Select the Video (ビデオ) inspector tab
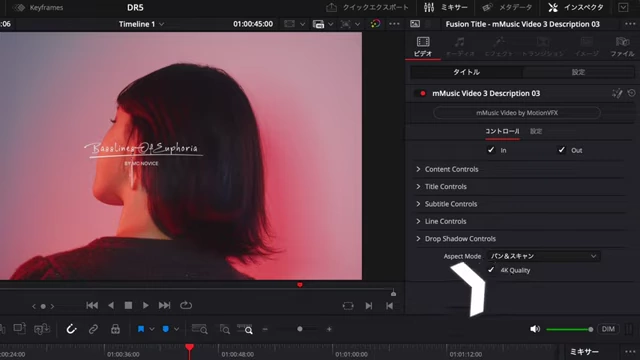Screen dimensions: 640x360 (x=423, y=47)
